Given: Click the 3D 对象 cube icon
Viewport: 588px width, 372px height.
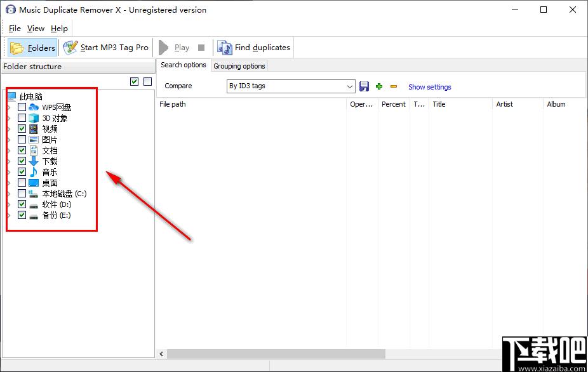Looking at the screenshot, I should 34,118.
